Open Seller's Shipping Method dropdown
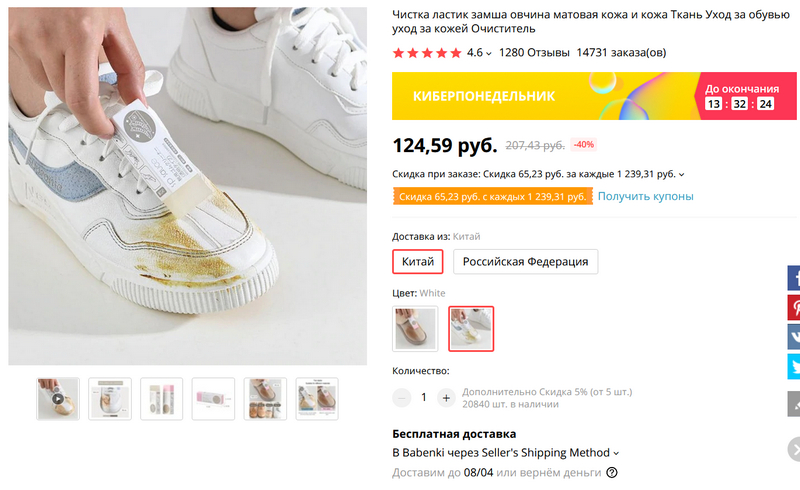 (x=616, y=453)
